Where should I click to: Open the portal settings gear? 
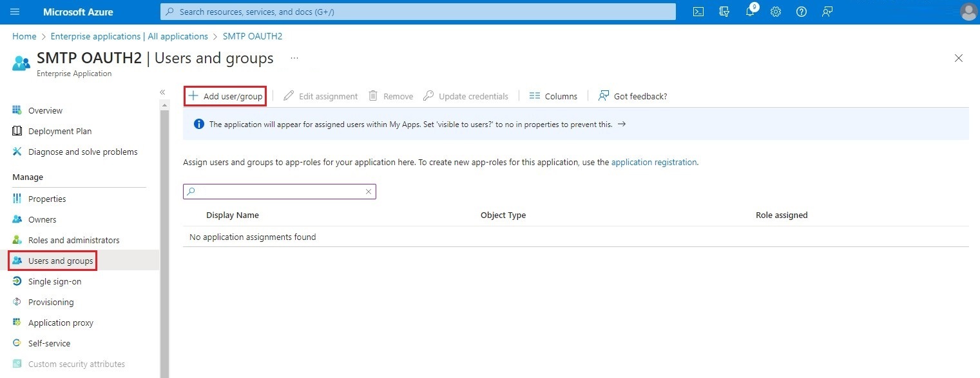775,12
